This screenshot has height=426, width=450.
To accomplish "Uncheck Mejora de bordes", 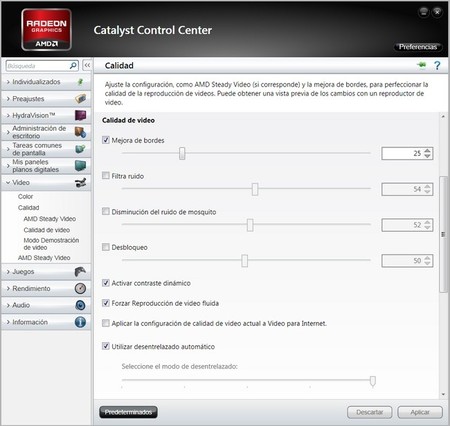I will 106,140.
